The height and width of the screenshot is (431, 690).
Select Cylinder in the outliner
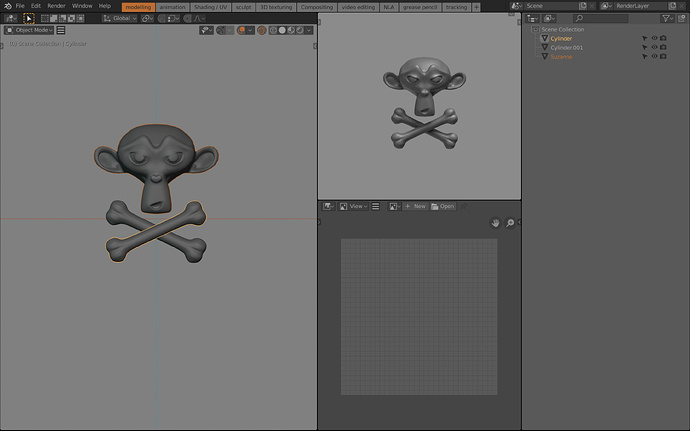click(561, 39)
